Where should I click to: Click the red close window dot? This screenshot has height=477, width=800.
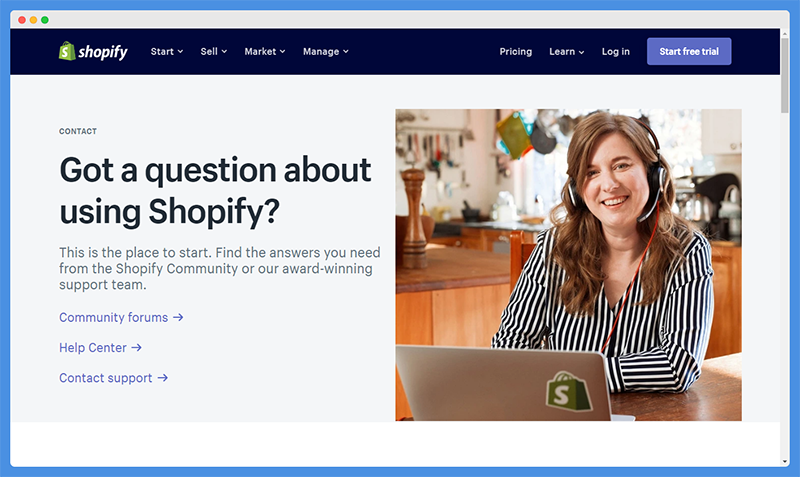[22, 20]
